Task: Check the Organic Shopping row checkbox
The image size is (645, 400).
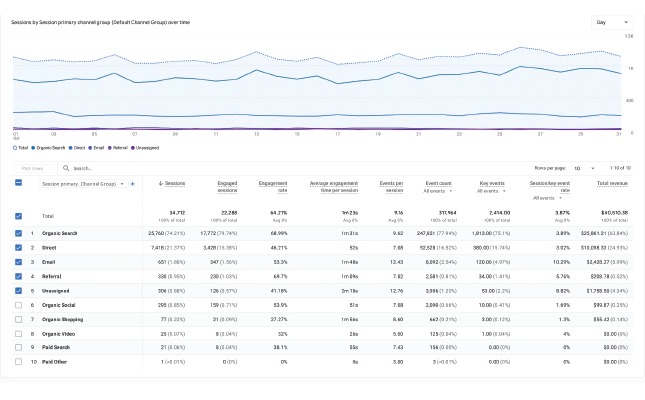Action: 19,319
